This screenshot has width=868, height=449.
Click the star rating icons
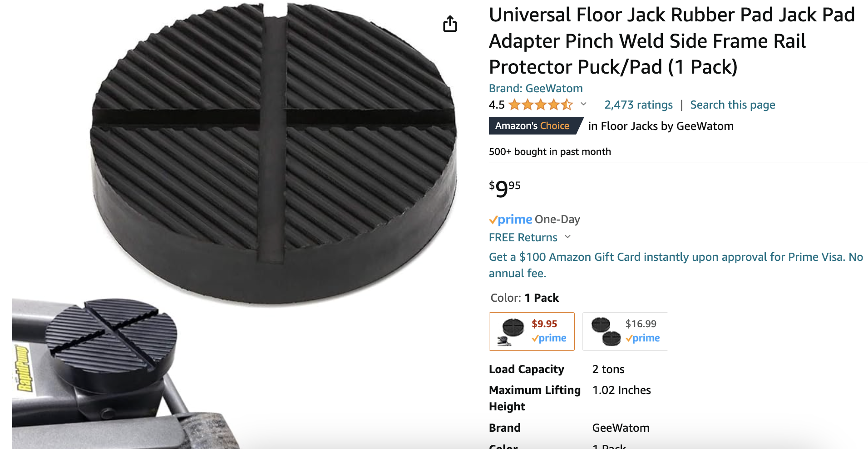[541, 105]
